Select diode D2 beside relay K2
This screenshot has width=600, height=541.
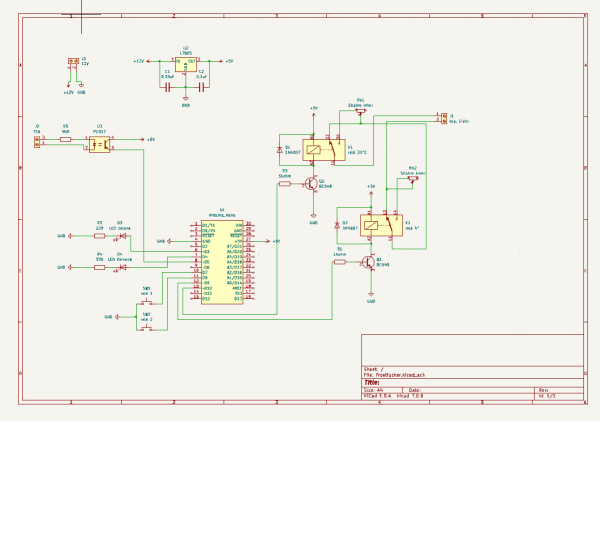[x=337, y=225]
